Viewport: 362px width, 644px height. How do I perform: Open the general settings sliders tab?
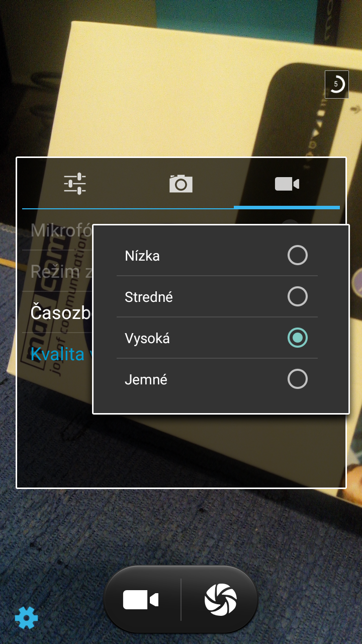(75, 184)
